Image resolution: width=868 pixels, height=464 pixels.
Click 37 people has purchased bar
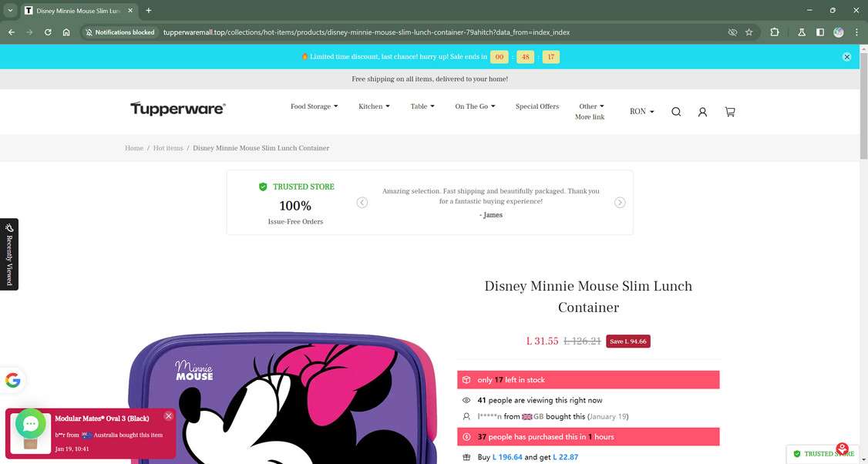pos(588,437)
